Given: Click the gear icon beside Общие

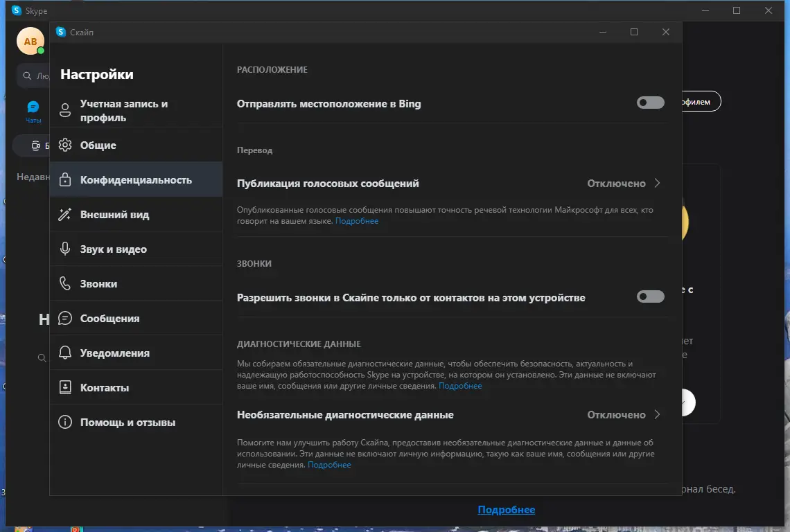Looking at the screenshot, I should [x=65, y=145].
